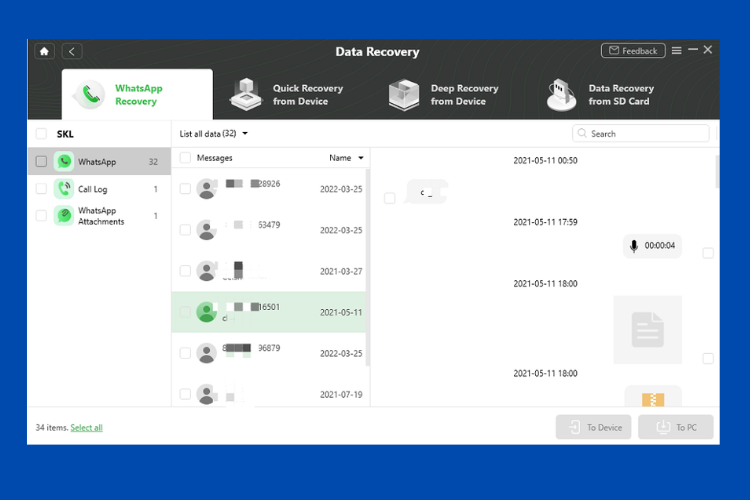Tick the checkbox of the 00:50 message

pos(390,198)
